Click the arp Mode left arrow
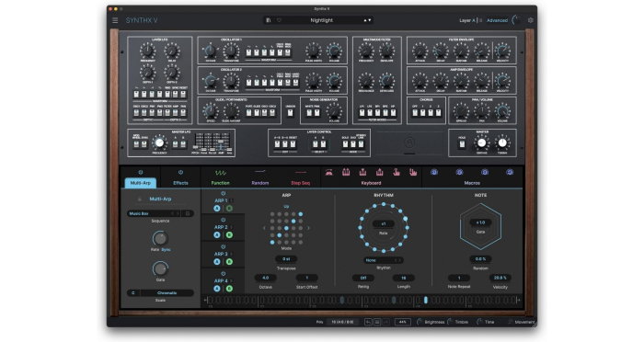 pyautogui.click(x=264, y=228)
